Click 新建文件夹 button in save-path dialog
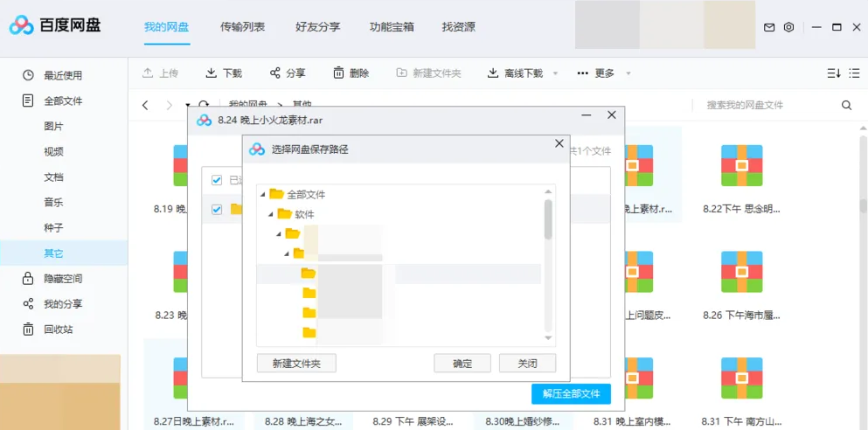868x430 pixels. pyautogui.click(x=296, y=364)
